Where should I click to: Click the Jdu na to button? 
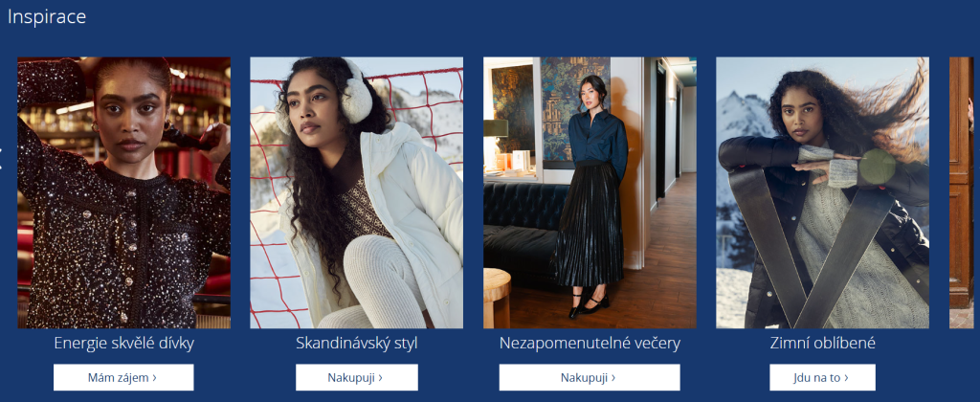point(822,378)
